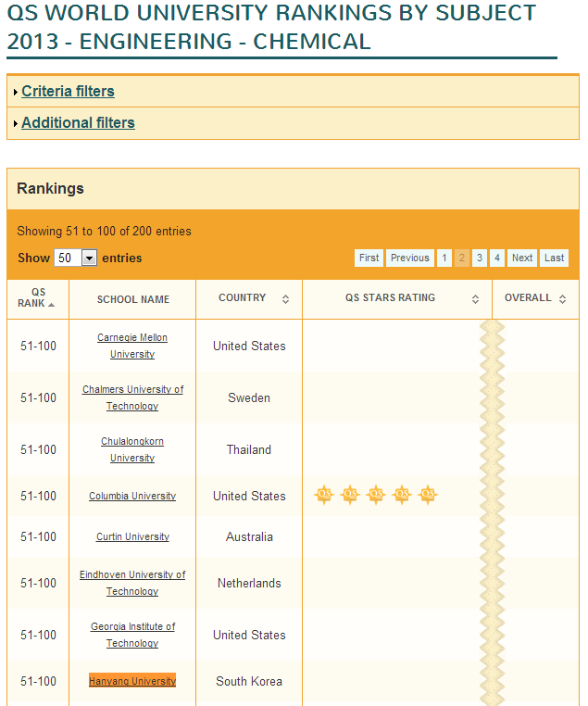Screen dimensions: 588x706
Task: Go to the First page
Action: click(x=369, y=258)
